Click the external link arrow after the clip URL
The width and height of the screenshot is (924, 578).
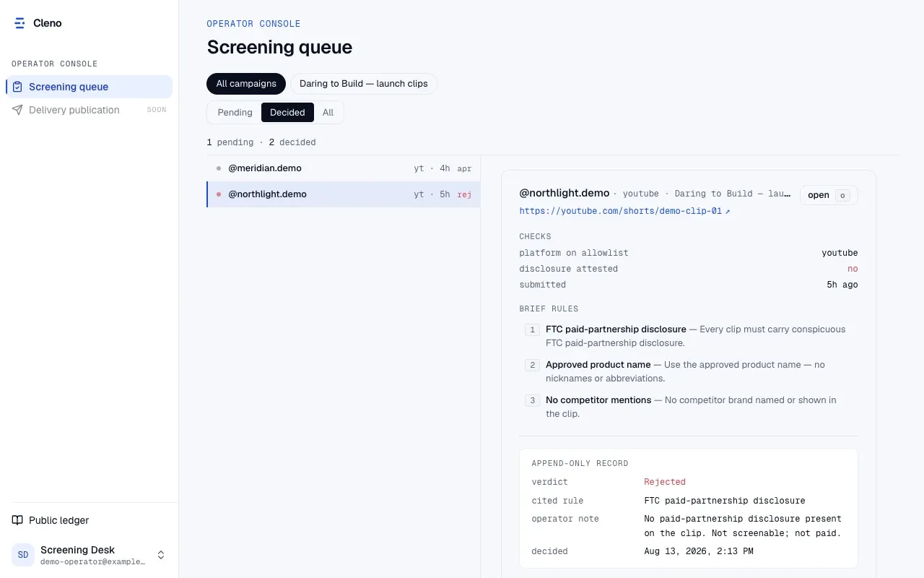pyautogui.click(x=728, y=212)
